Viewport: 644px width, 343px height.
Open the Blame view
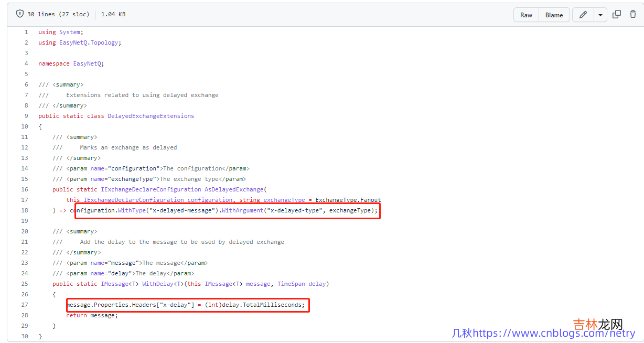554,15
